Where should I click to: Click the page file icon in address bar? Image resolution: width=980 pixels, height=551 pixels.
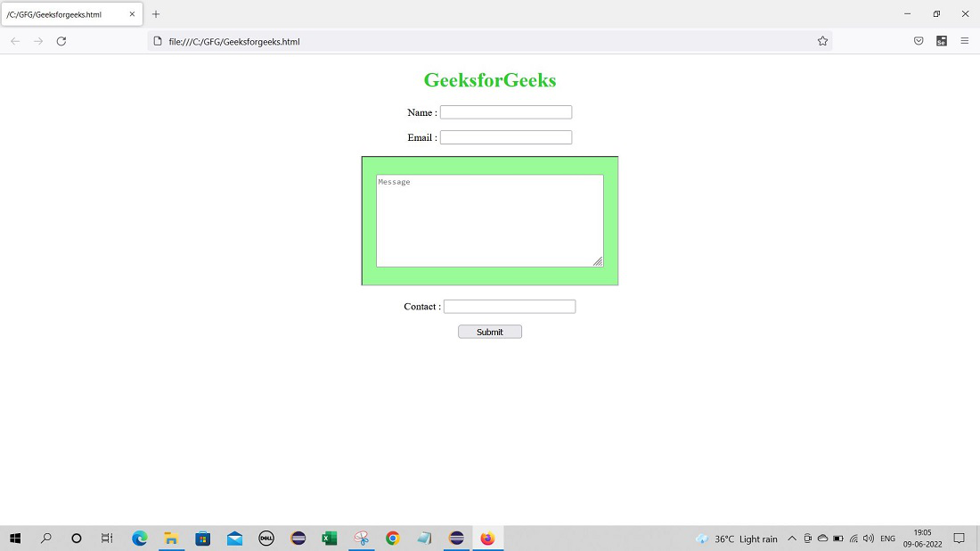coord(158,41)
